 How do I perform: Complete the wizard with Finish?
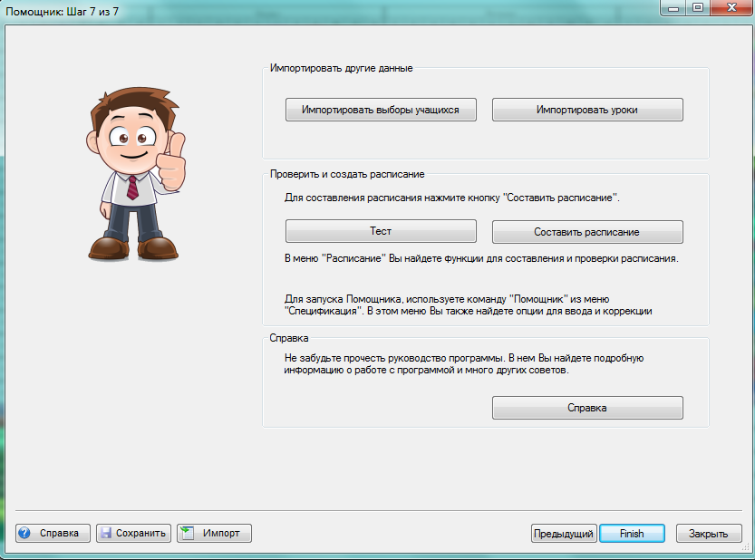click(632, 534)
